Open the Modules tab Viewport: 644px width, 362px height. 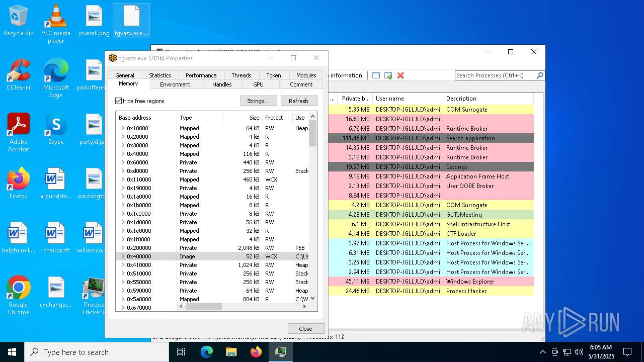point(306,75)
